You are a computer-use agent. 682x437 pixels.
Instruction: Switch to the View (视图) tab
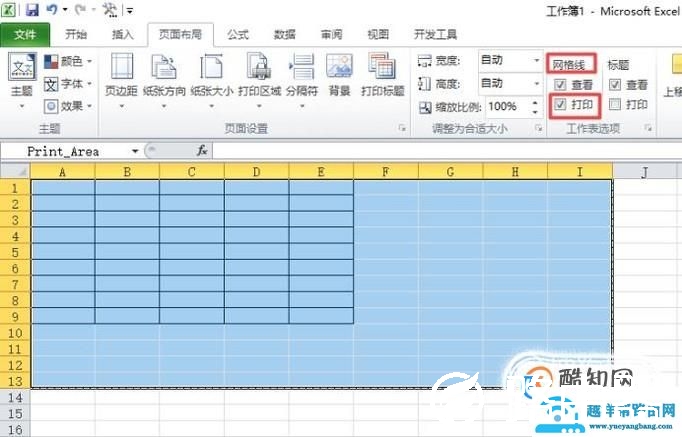[378, 34]
